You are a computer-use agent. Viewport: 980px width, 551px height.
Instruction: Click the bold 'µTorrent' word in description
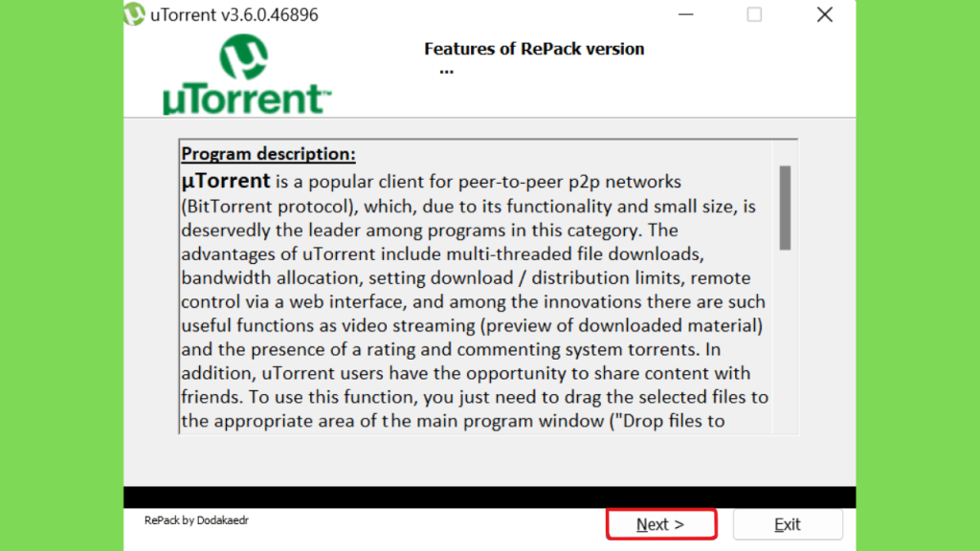point(226,181)
